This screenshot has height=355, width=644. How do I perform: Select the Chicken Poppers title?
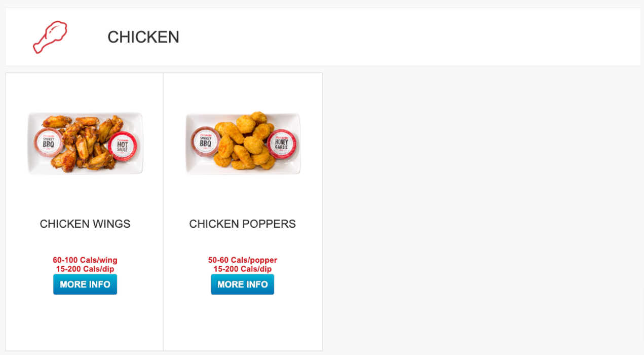tap(243, 224)
